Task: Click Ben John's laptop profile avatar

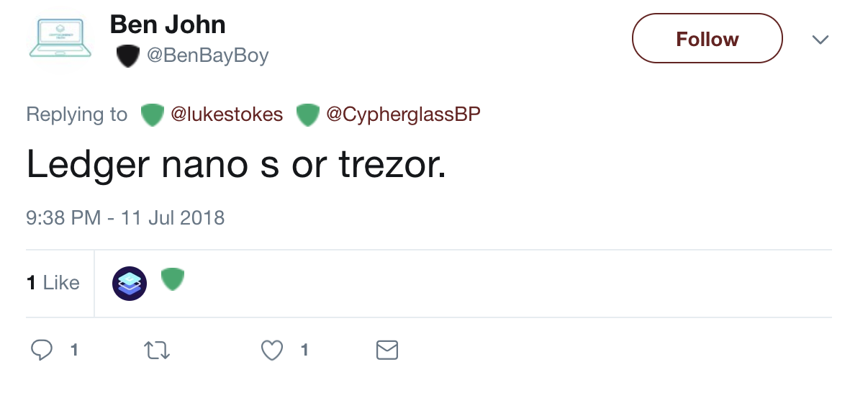Action: [60, 39]
